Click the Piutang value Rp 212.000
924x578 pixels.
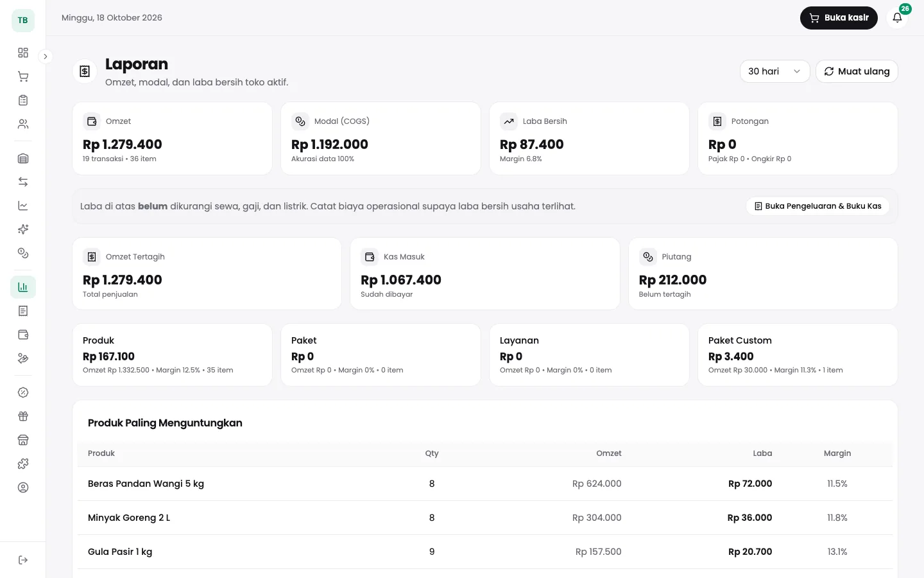click(672, 280)
